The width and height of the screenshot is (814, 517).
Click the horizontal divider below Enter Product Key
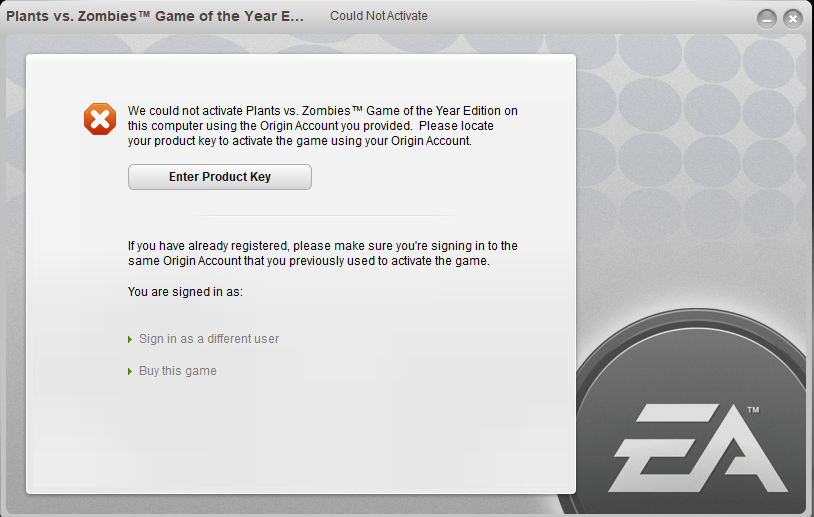tap(322, 215)
